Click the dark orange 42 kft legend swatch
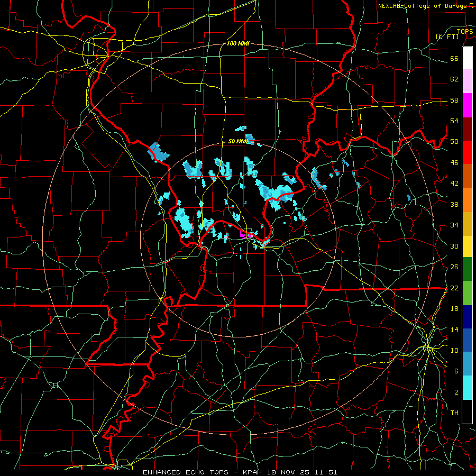This screenshot has height=476, width=476. (x=467, y=176)
